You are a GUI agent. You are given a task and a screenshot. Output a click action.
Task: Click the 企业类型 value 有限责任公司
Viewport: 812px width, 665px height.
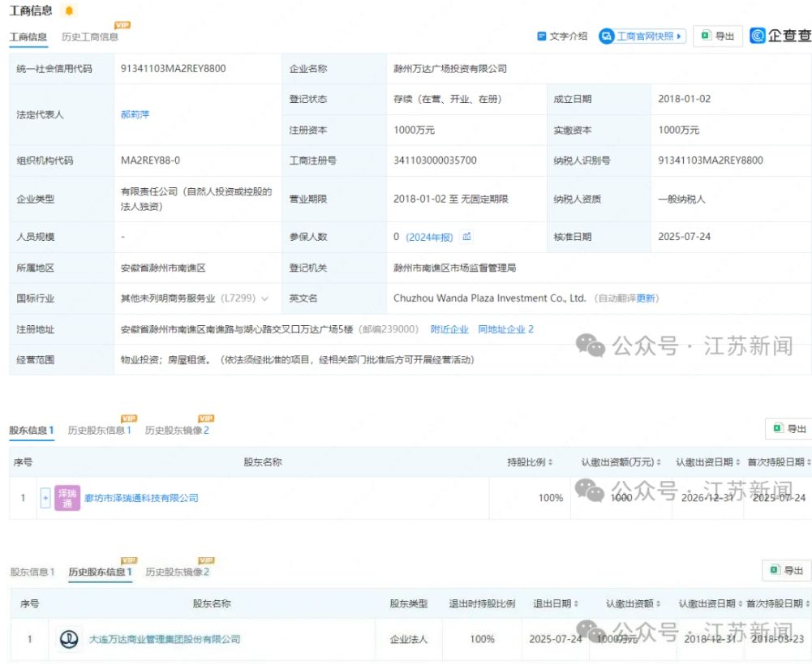(x=196, y=199)
